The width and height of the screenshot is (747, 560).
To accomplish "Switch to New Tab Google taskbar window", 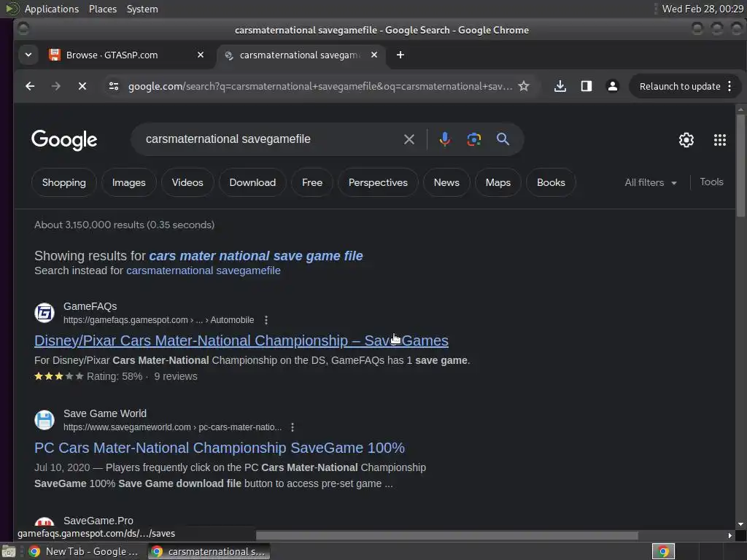I will tap(83, 551).
